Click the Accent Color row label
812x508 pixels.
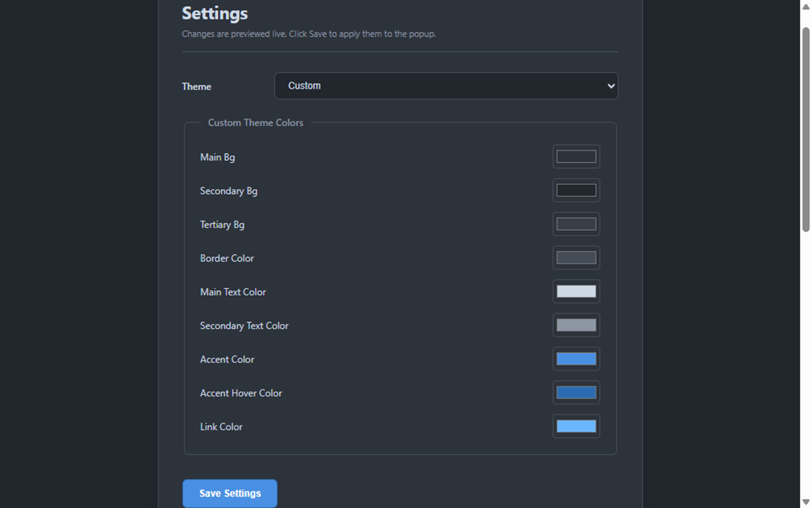click(x=227, y=359)
